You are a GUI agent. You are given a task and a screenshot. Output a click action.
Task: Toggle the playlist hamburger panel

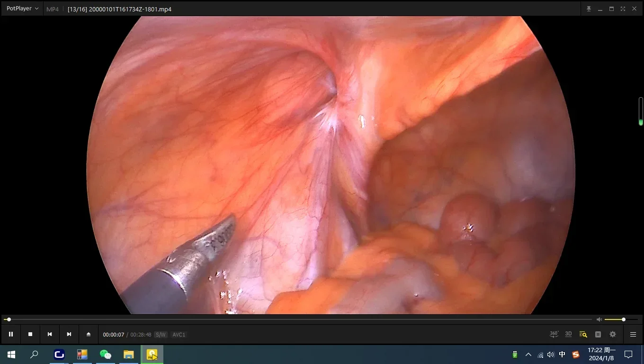point(633,334)
